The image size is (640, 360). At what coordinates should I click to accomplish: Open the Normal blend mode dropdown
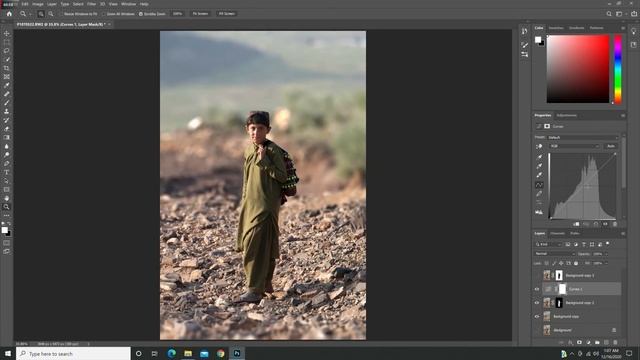coord(554,254)
